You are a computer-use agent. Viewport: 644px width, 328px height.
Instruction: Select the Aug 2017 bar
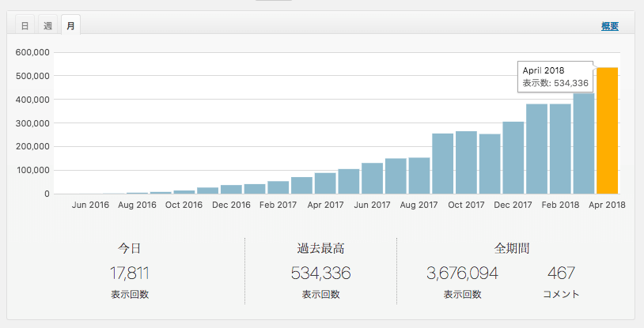419,175
